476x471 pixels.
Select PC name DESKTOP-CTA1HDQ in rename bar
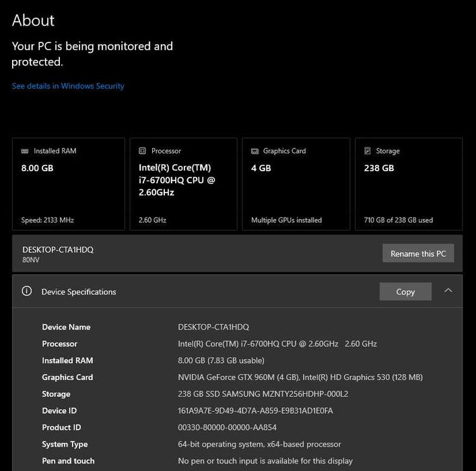(58, 250)
